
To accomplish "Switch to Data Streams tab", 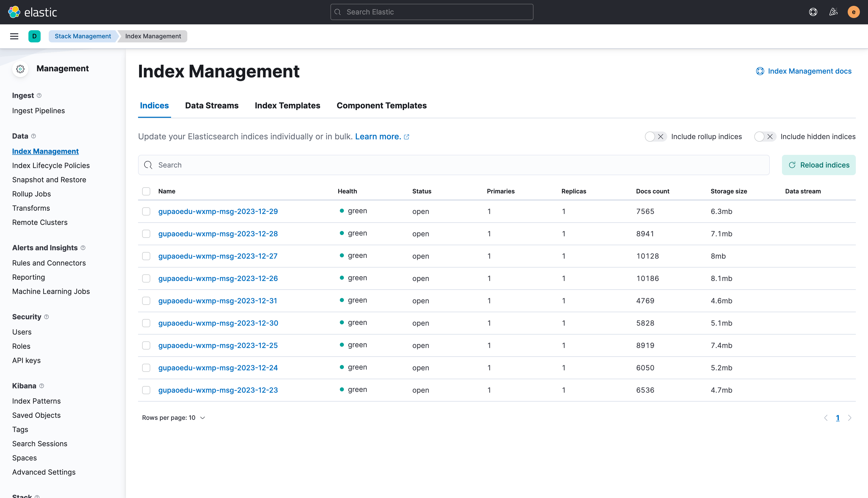I will point(212,106).
